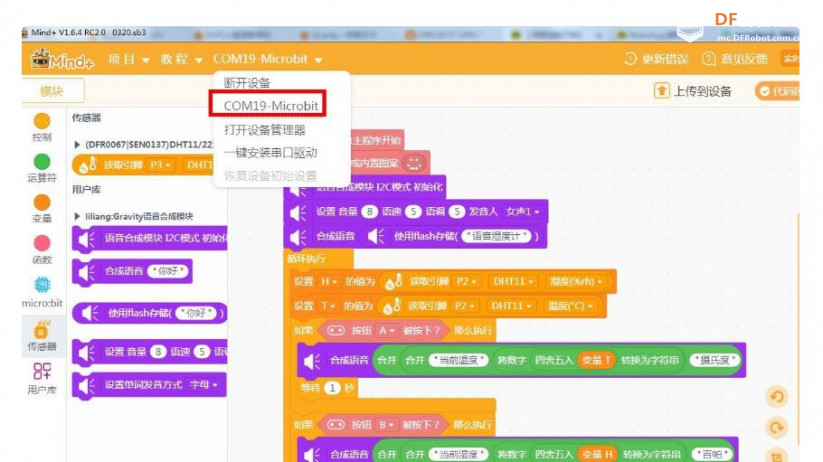Open button B dropdown in 如果 block

coord(387,424)
